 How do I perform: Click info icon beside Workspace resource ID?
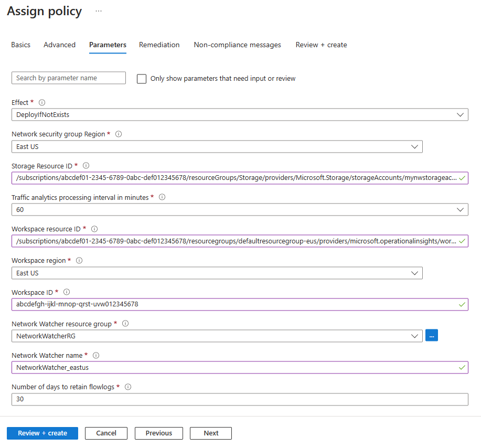point(94,229)
